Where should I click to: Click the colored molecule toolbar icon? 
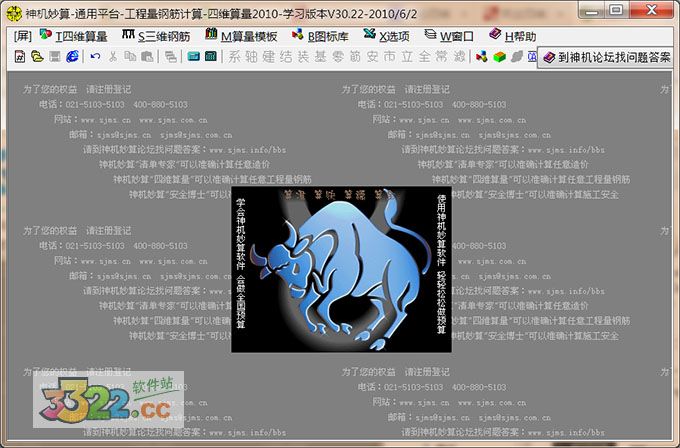481,56
